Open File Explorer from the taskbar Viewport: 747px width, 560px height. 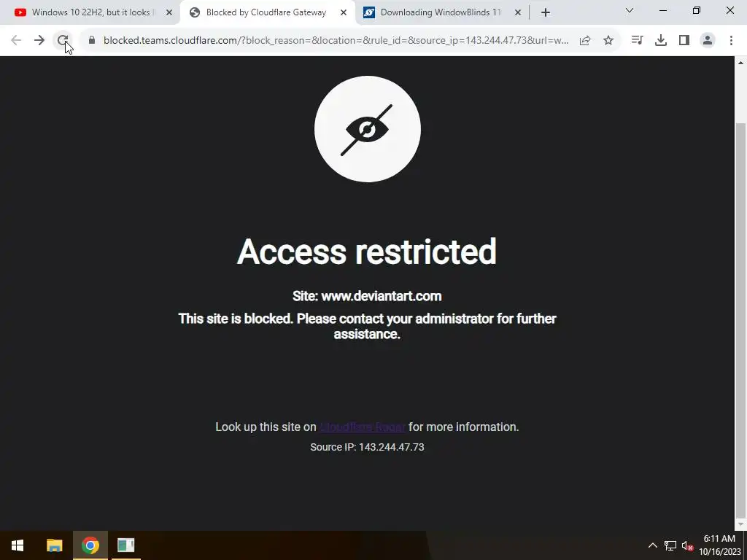[54, 545]
